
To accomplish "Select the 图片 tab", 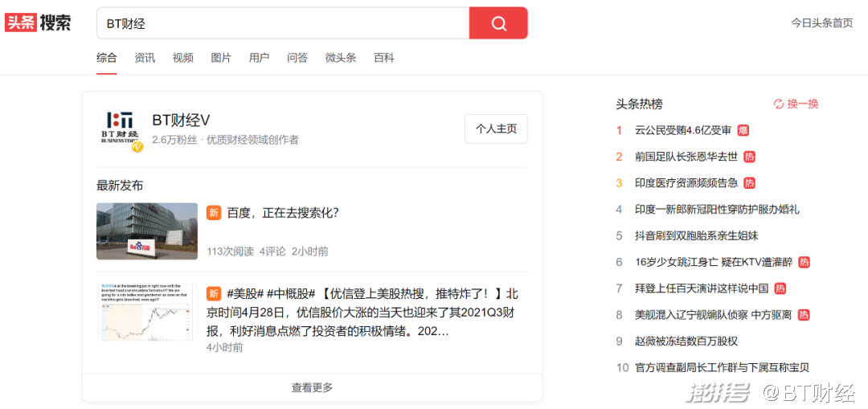I will (x=221, y=58).
